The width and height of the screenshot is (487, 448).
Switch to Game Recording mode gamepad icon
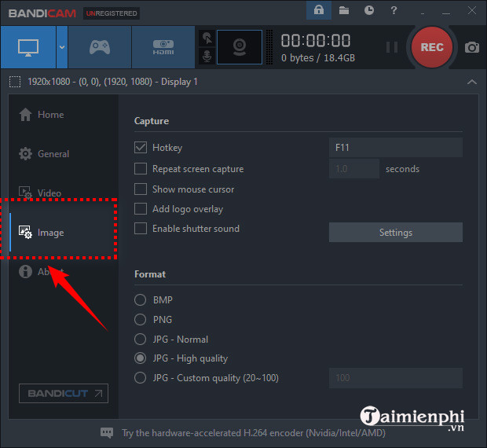pyautogui.click(x=100, y=47)
